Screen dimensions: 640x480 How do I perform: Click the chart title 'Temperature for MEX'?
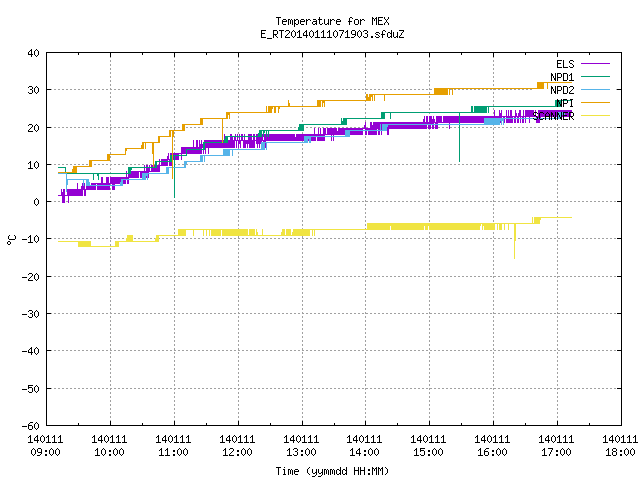(x=332, y=21)
